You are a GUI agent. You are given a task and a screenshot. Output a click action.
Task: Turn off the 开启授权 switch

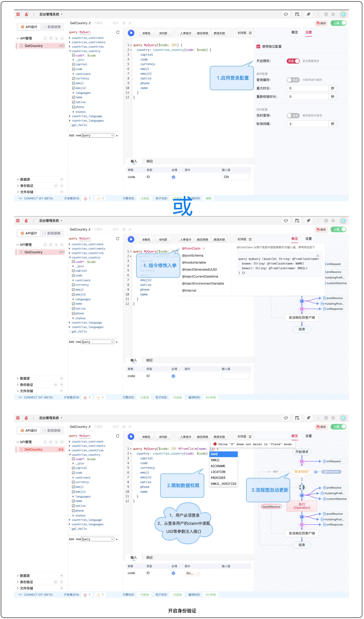tap(293, 61)
